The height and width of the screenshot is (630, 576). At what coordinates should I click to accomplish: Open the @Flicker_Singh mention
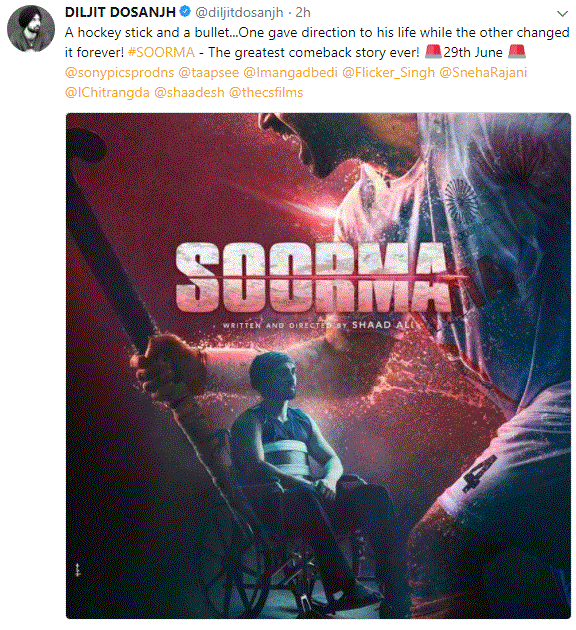tap(388, 73)
